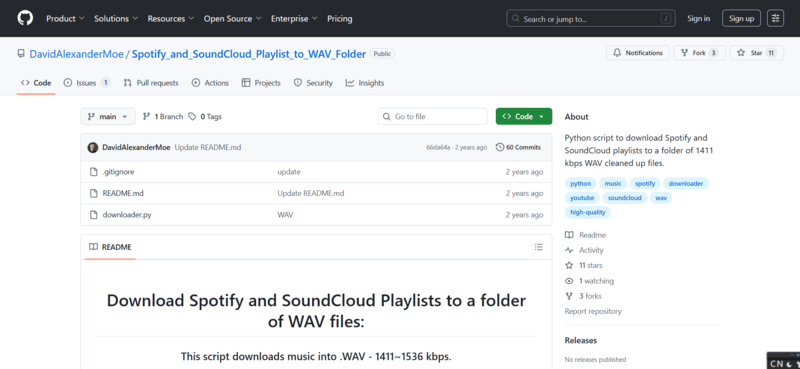Open the downloader.py file
This screenshot has height=369, width=800.
(x=127, y=215)
